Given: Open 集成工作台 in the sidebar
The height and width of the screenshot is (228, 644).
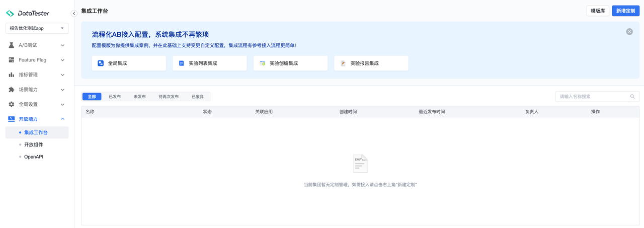Looking at the screenshot, I should tap(37, 132).
